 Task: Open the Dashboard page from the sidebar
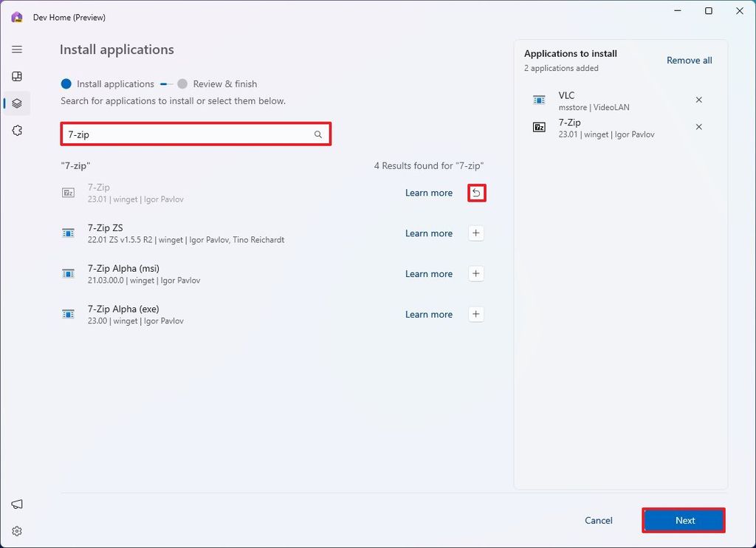pyautogui.click(x=16, y=76)
